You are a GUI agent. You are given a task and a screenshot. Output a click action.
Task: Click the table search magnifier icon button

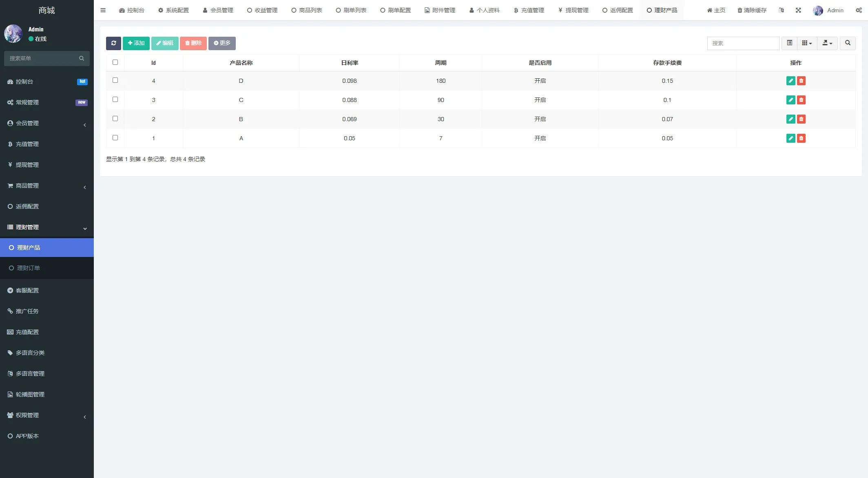(x=848, y=43)
